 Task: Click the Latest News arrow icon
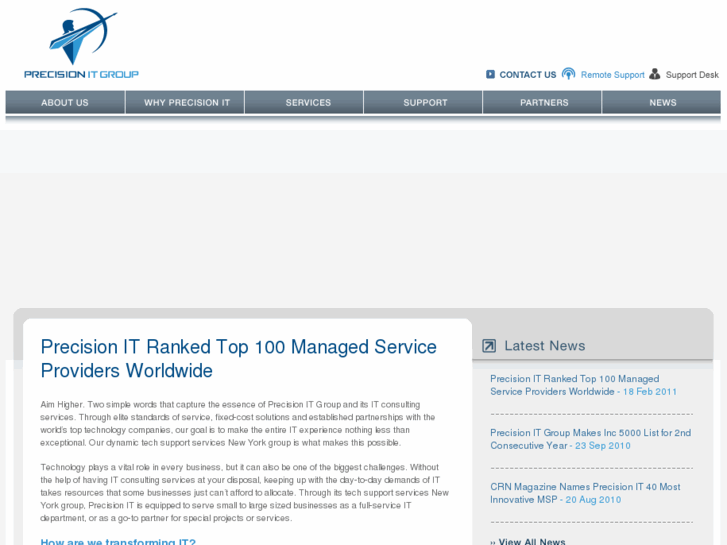pos(489,346)
